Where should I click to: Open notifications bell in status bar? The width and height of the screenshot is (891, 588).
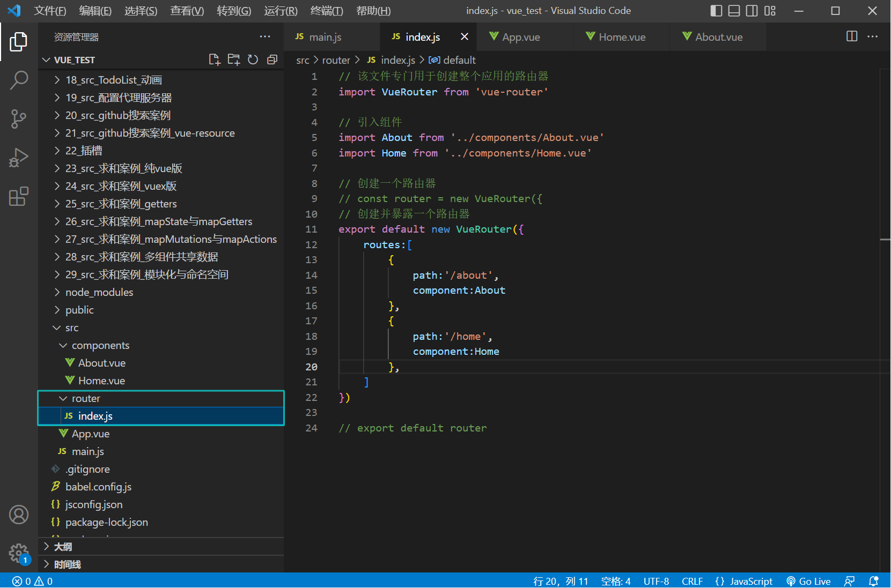click(x=874, y=581)
